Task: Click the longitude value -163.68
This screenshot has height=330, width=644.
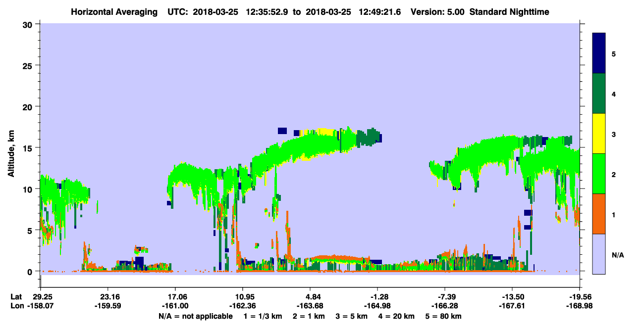Action: [x=309, y=306]
